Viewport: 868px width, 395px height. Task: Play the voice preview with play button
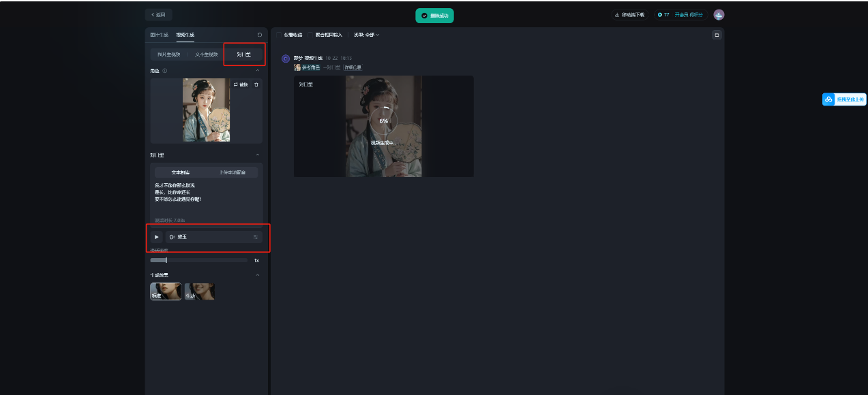tap(156, 237)
